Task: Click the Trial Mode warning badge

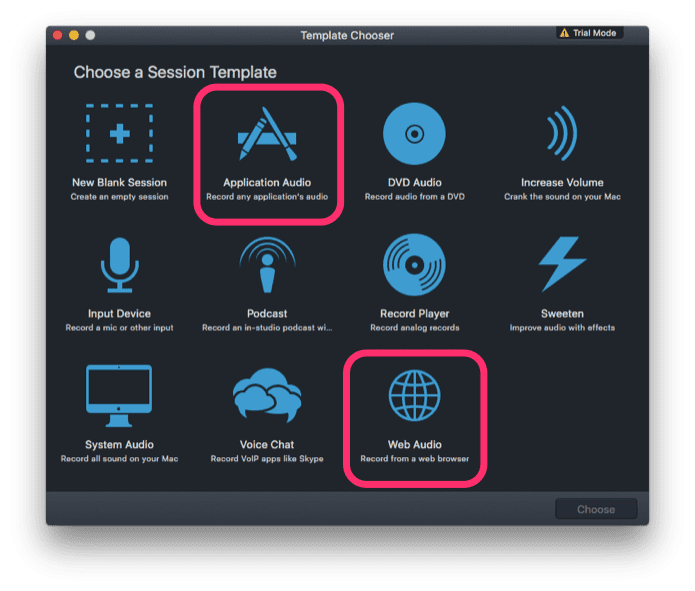Action: [590, 33]
